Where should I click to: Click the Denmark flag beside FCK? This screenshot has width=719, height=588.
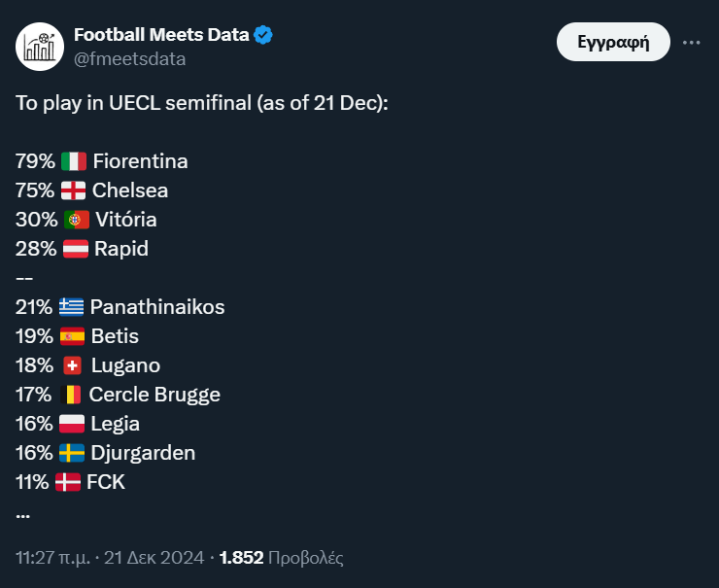click(68, 482)
